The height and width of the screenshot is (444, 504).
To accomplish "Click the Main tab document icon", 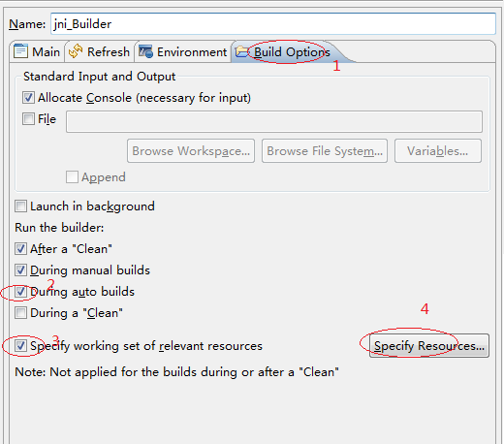I will (20, 51).
